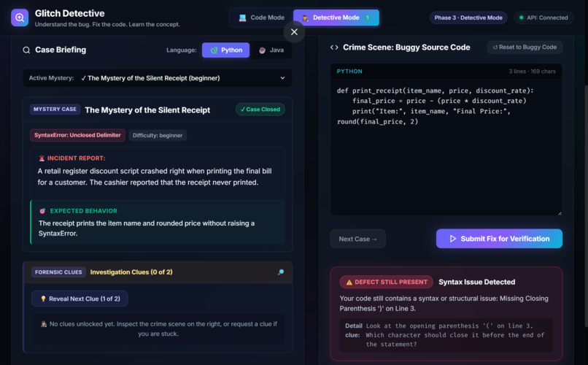This screenshot has width=588, height=365.
Task: Click the Syntax Issue Detected heading
Action: (476, 282)
